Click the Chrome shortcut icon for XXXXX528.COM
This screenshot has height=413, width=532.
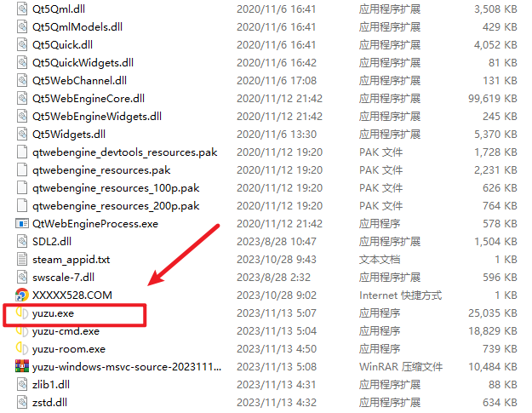click(x=22, y=295)
